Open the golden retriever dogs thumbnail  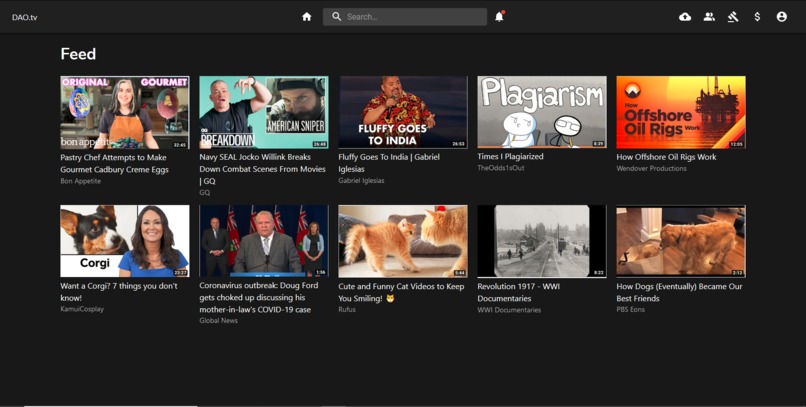point(681,241)
